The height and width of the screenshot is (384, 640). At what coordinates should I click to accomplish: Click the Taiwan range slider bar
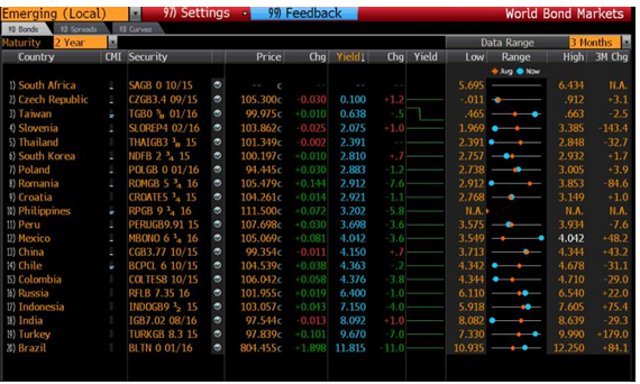pyautogui.click(x=516, y=114)
